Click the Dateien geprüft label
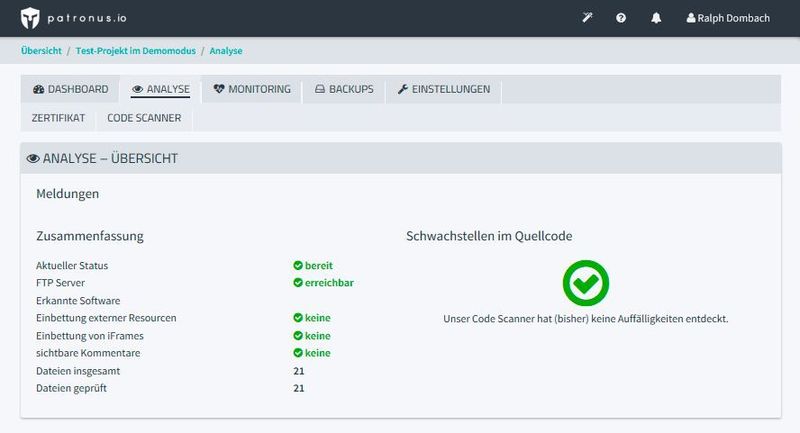Screen dimensions: 800x433 (x=71, y=388)
